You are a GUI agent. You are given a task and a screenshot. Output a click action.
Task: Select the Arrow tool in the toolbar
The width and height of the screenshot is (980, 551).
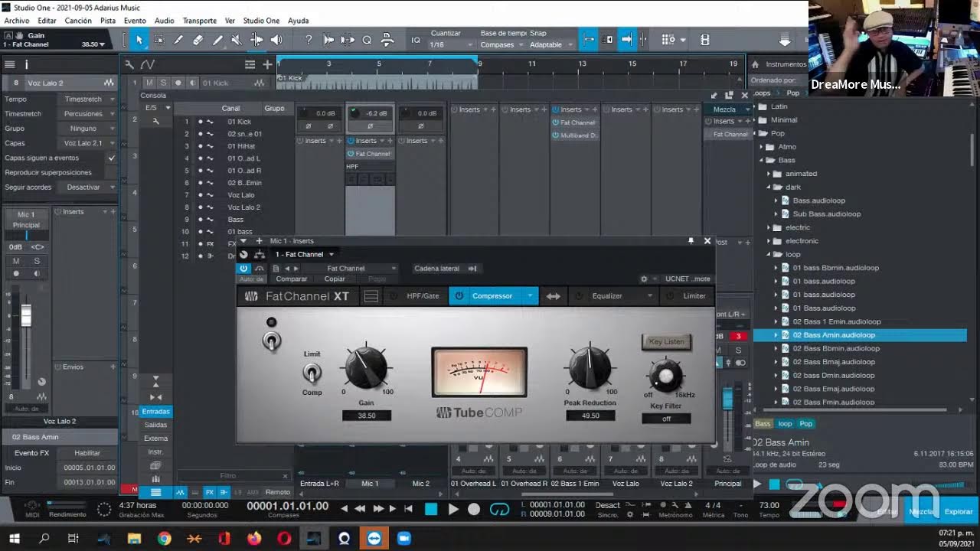coord(139,40)
